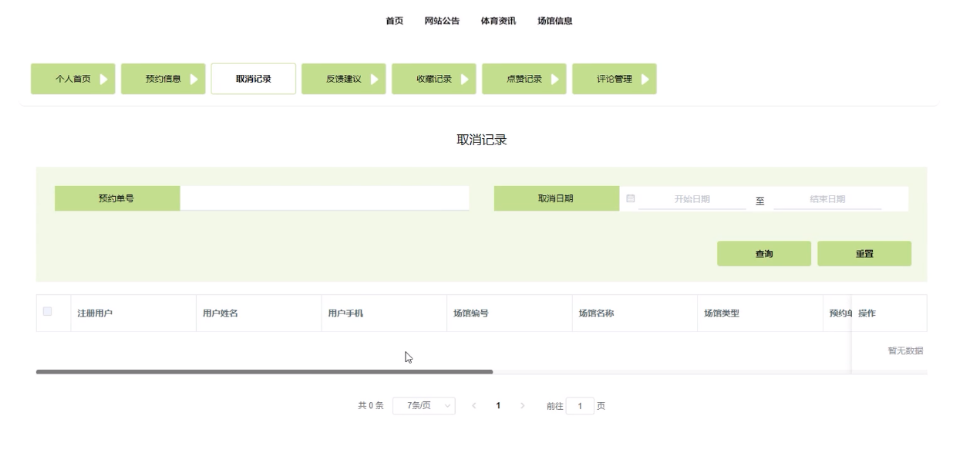This screenshot has width=980, height=450.
Task: Click the previous page arrow
Action: pos(473,406)
